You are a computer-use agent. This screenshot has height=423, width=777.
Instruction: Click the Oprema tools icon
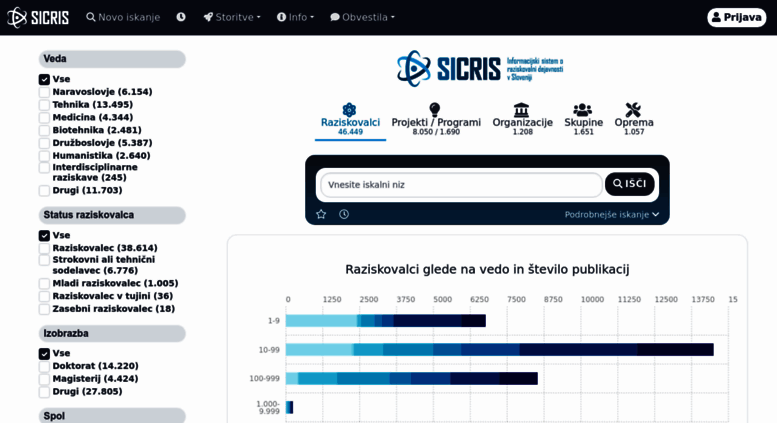[x=633, y=109]
